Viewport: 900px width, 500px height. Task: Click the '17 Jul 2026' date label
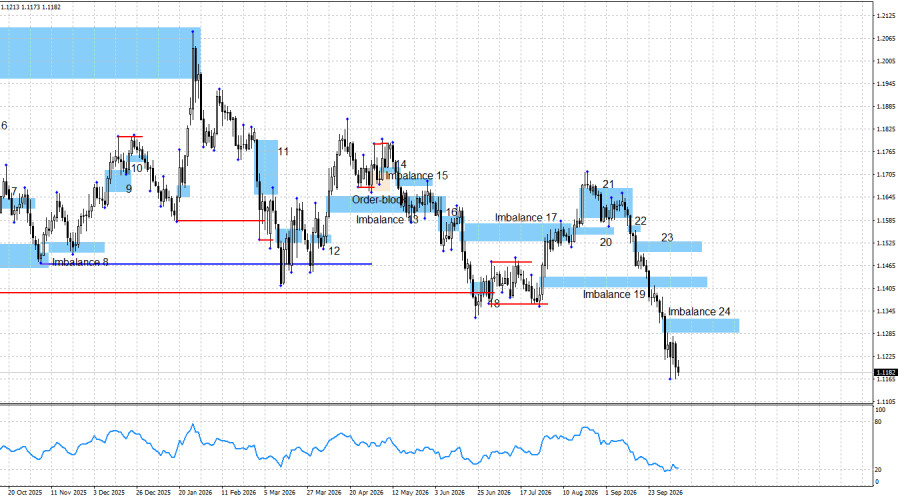point(536,493)
